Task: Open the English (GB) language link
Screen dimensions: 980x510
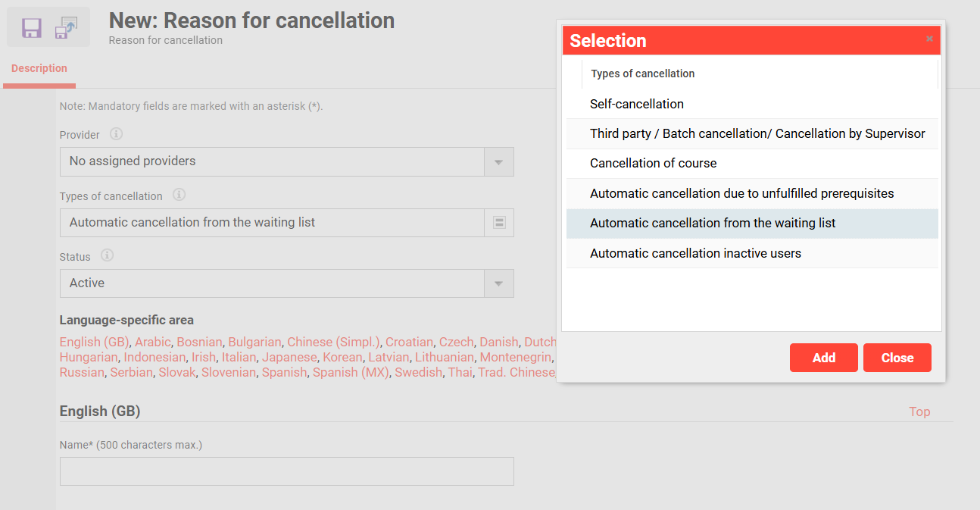Action: [94, 342]
